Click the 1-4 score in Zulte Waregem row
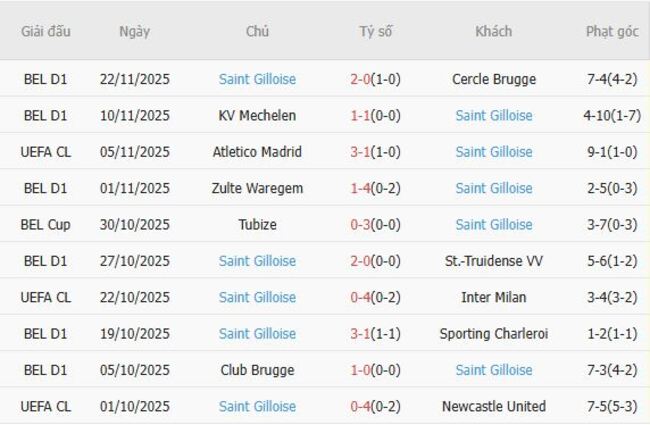The image size is (650, 425). click(x=361, y=188)
